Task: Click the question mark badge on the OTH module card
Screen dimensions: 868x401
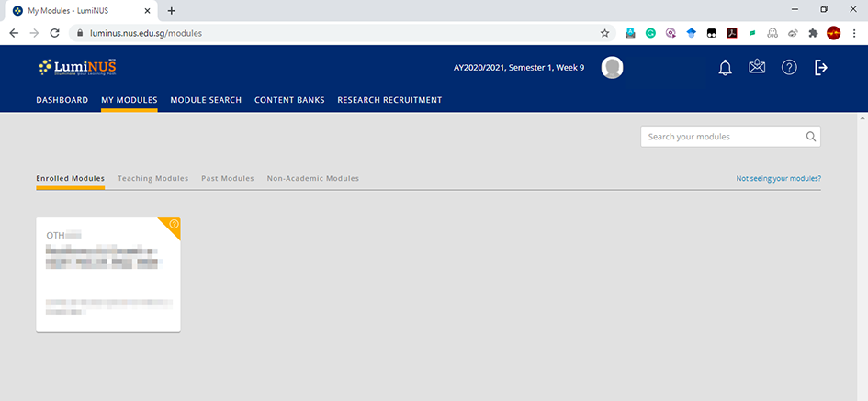Action: pyautogui.click(x=174, y=224)
